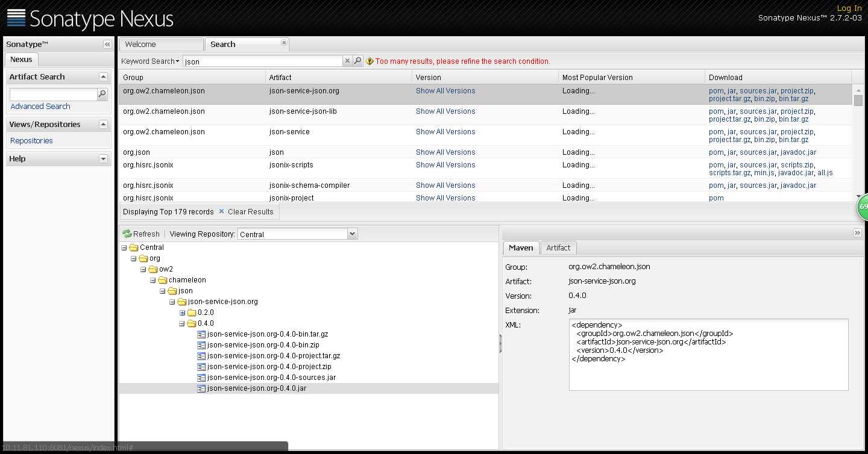
Task: Clear the keyword search field with the X icon
Action: tap(347, 61)
